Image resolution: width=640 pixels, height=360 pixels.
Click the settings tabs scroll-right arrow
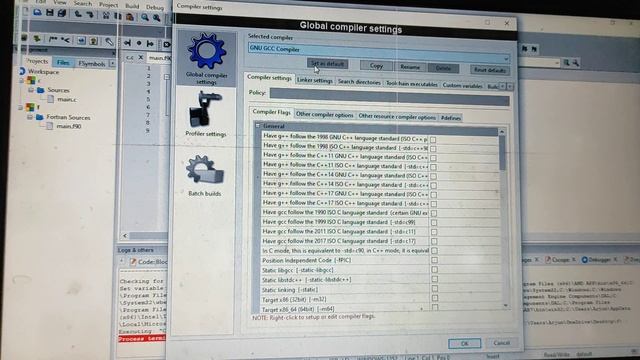509,87
